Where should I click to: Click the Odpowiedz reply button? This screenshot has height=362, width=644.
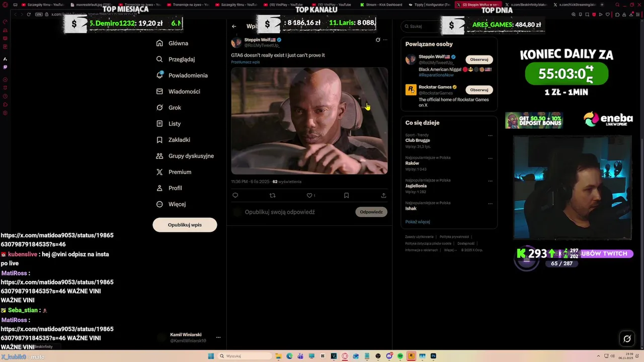click(x=371, y=212)
